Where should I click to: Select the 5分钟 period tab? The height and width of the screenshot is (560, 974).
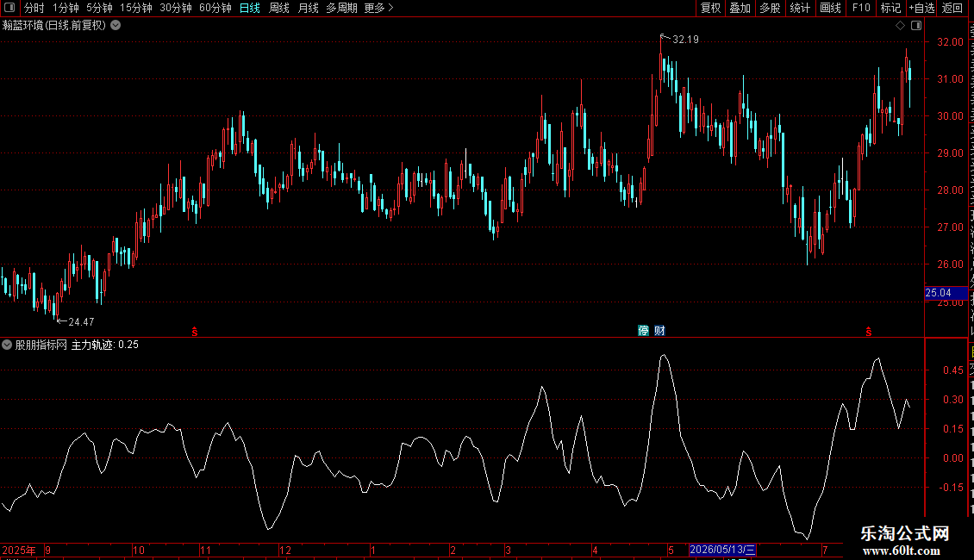[x=99, y=8]
